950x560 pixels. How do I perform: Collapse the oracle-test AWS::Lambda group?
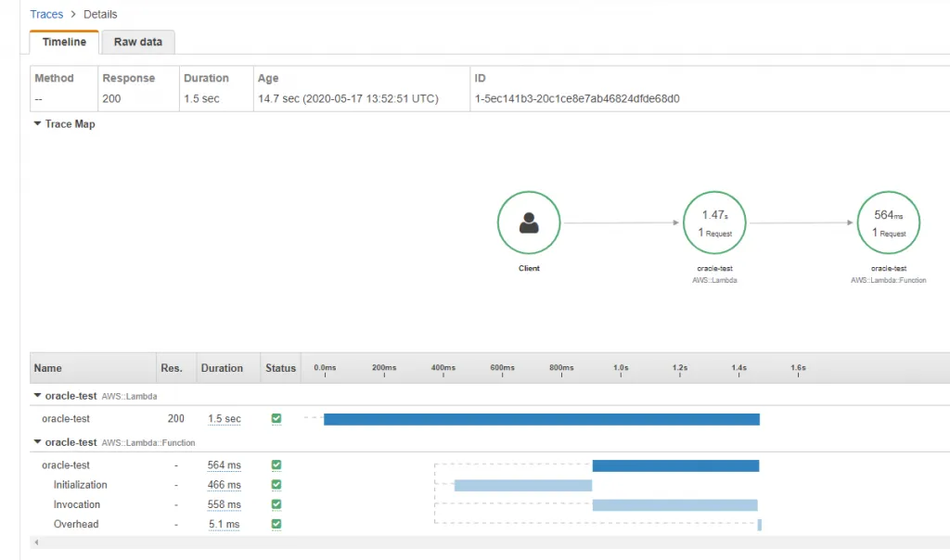[x=38, y=396]
